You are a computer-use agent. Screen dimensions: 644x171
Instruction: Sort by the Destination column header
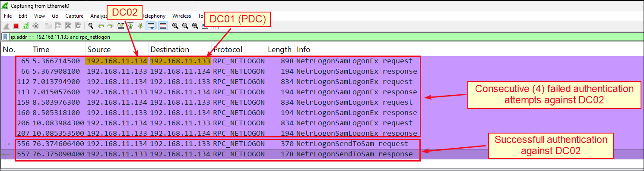180,50
